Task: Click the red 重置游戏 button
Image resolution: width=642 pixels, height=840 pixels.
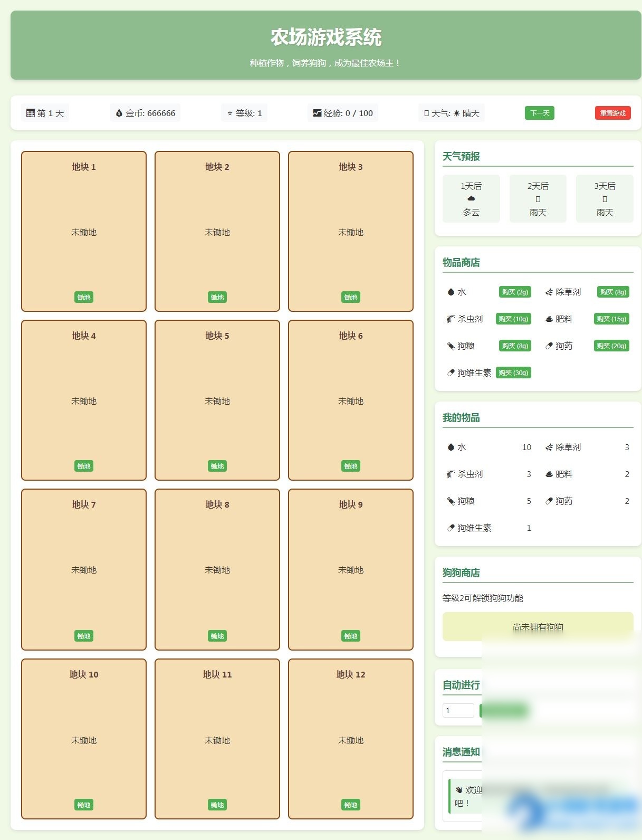Action: point(613,113)
